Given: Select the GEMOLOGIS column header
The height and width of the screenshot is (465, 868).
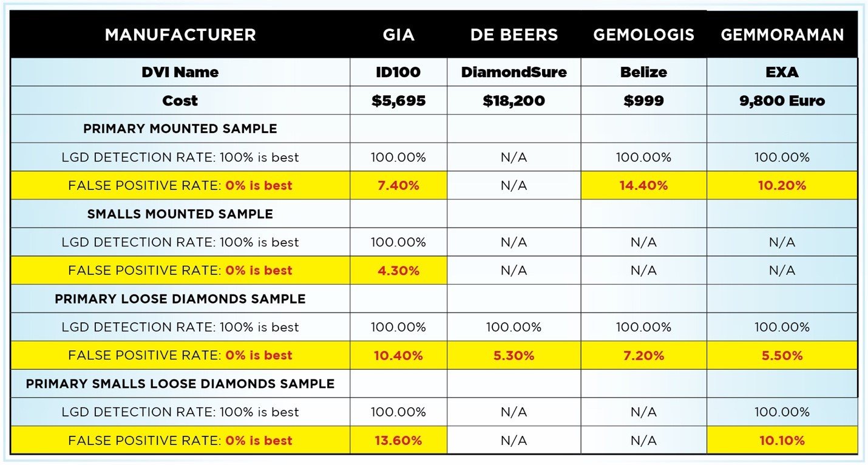Looking at the screenshot, I should (x=644, y=35).
